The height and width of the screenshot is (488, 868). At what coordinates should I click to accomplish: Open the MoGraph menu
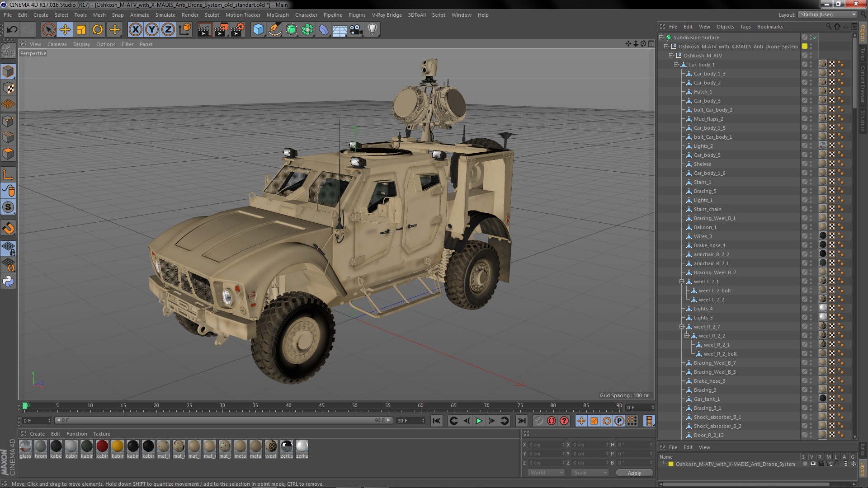pos(278,15)
